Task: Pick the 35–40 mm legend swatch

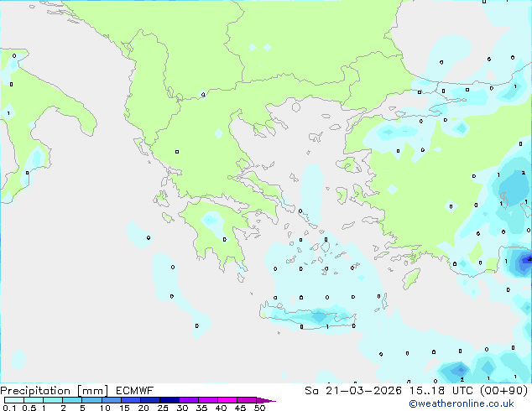Action: click(207, 400)
